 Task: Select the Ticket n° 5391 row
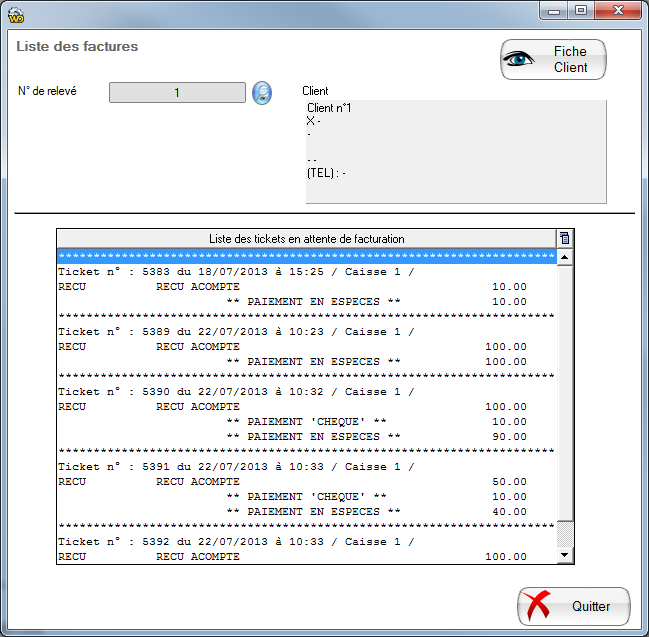click(236, 467)
